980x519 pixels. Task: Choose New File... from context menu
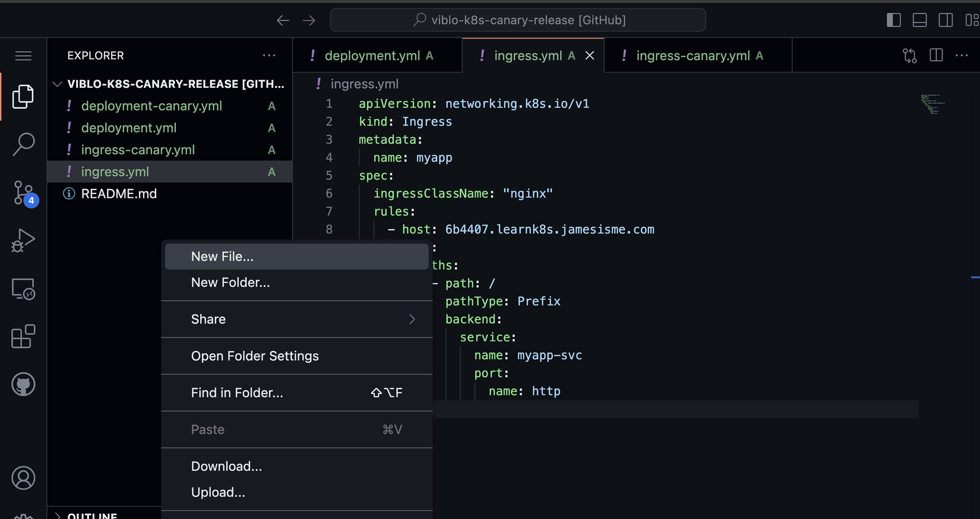222,257
